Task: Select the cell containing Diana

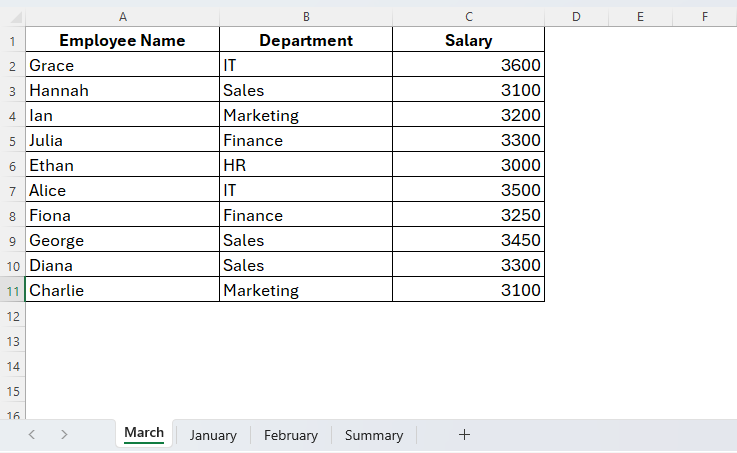Action: click(123, 265)
